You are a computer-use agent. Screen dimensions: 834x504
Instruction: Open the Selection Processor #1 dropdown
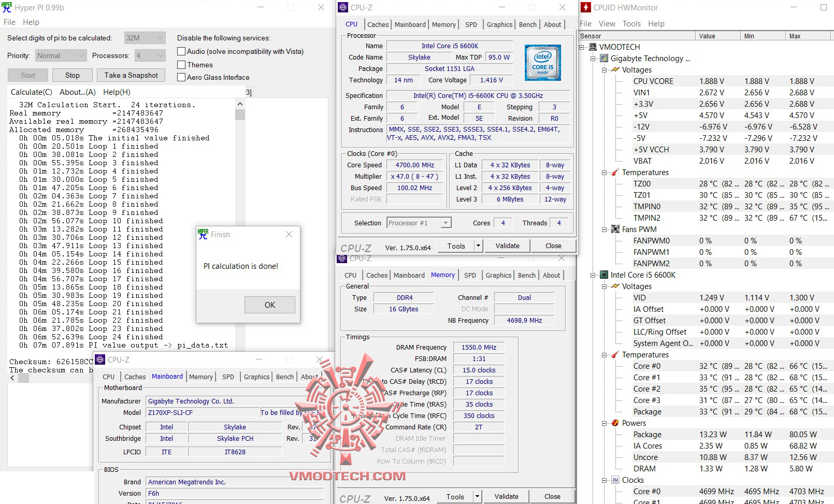tap(419, 223)
